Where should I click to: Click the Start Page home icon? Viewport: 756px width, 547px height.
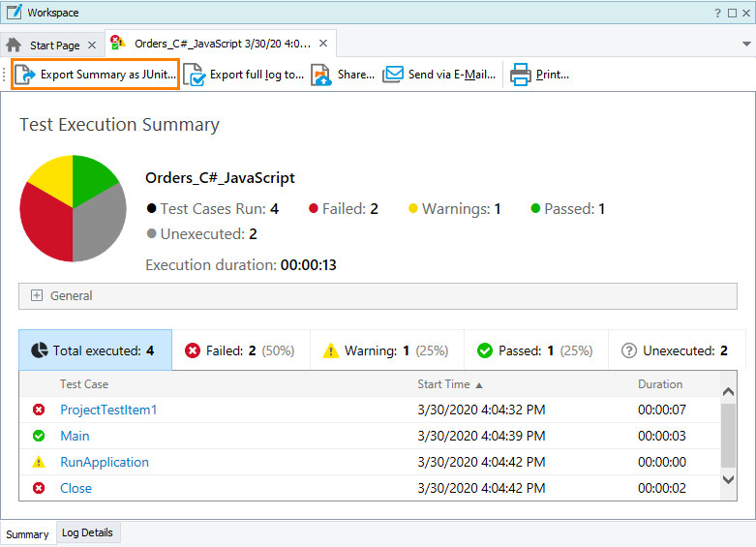click(x=15, y=45)
